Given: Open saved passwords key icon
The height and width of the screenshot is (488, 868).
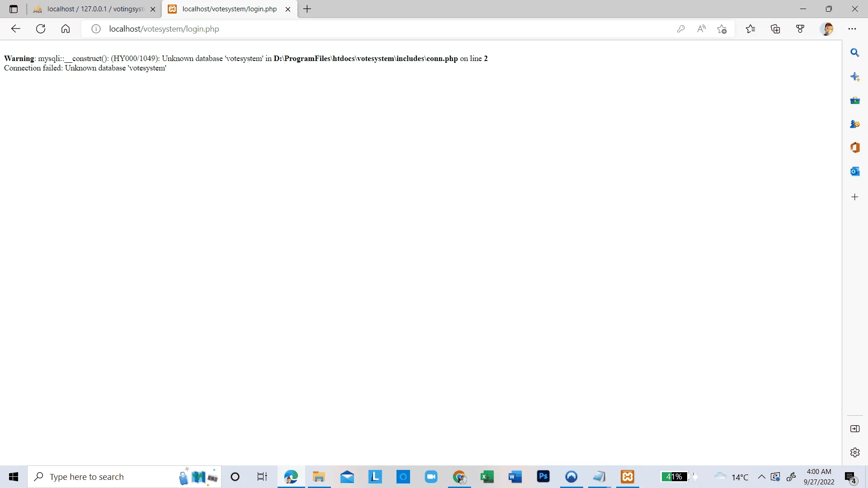Looking at the screenshot, I should click(x=681, y=29).
